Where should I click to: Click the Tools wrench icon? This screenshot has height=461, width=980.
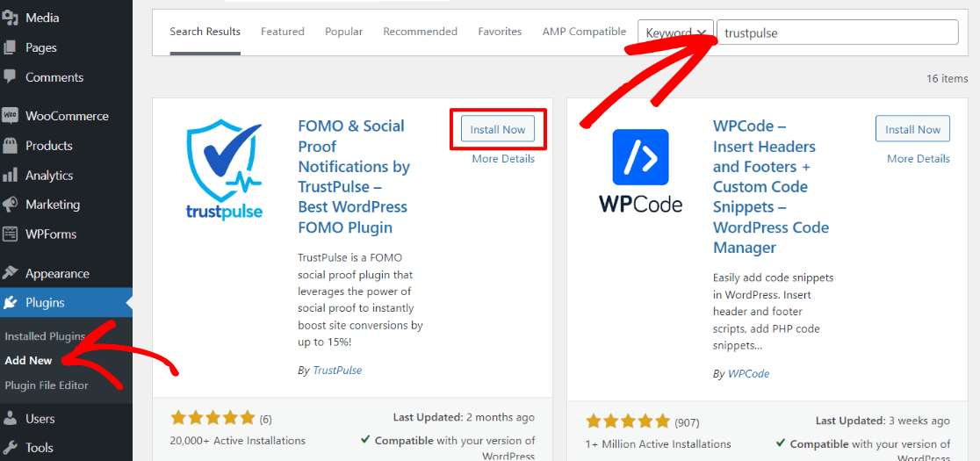[10, 447]
